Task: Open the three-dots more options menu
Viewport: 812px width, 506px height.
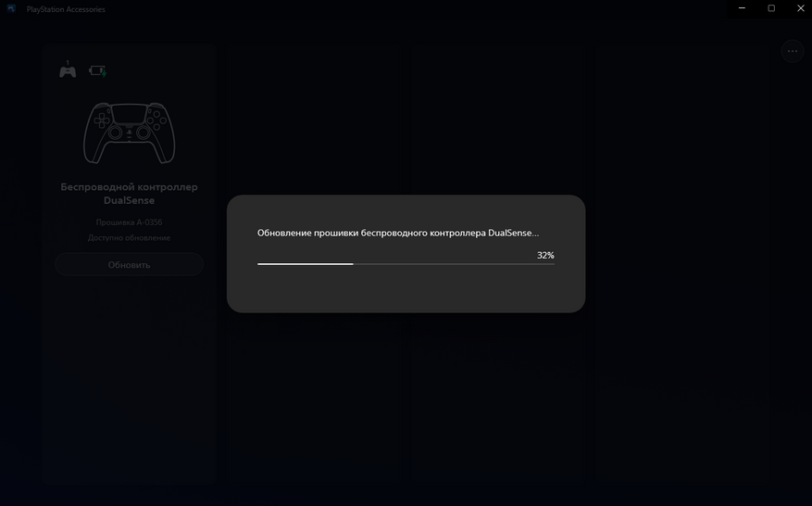Action: [x=793, y=51]
